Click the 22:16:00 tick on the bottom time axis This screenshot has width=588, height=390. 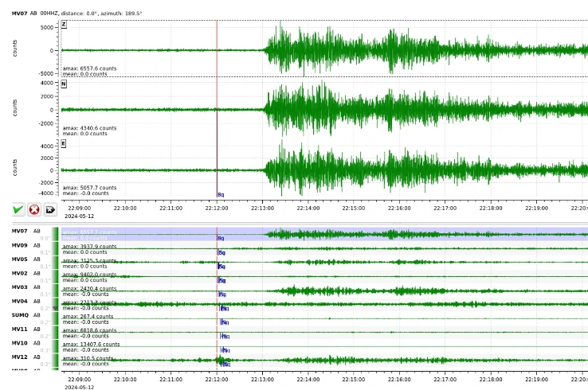coord(399,380)
